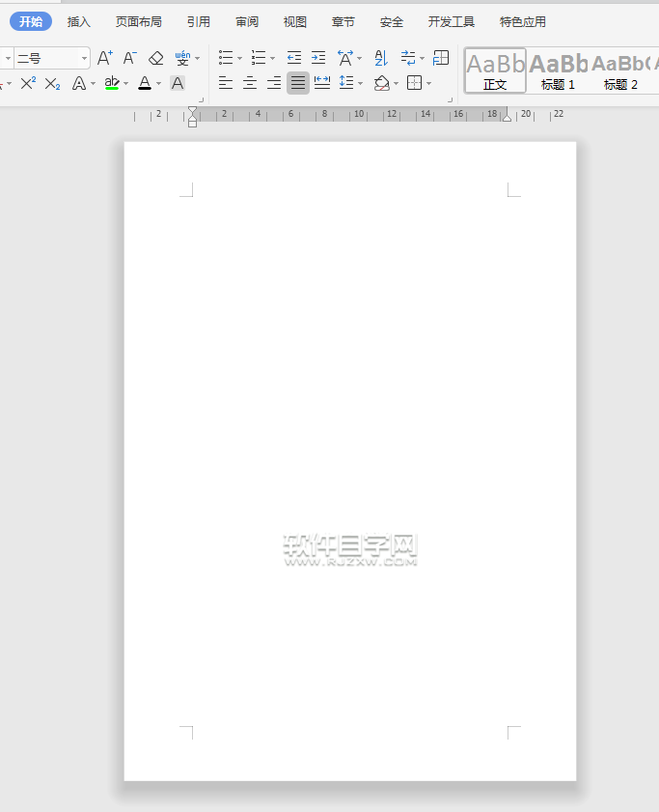Click inside the blank document page

[349, 386]
